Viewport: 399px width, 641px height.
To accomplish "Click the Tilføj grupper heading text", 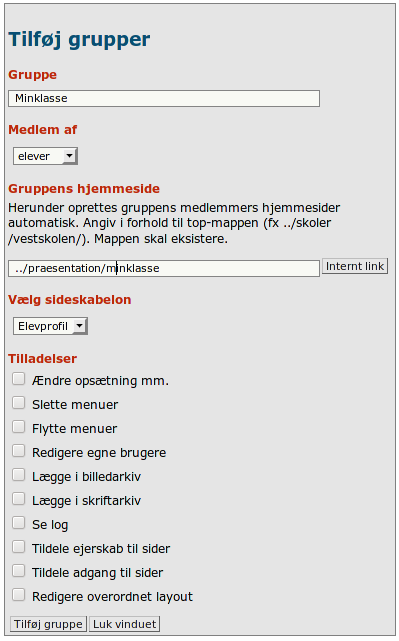I will coord(79,40).
